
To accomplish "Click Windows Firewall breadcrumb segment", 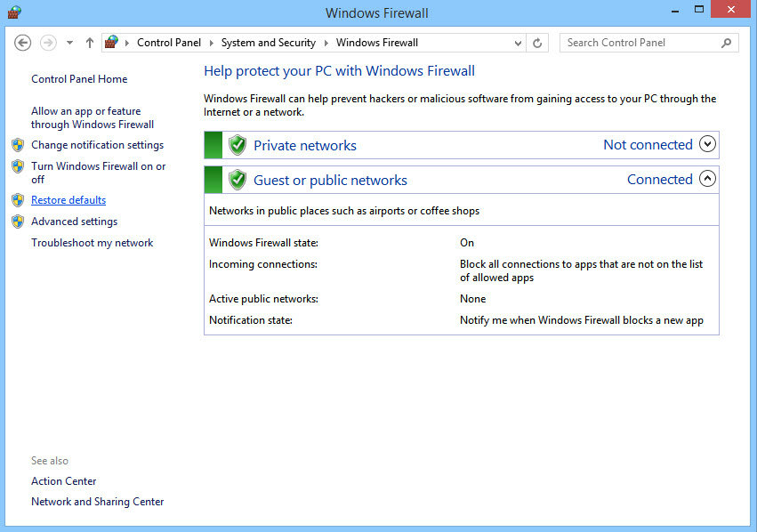I will [377, 43].
